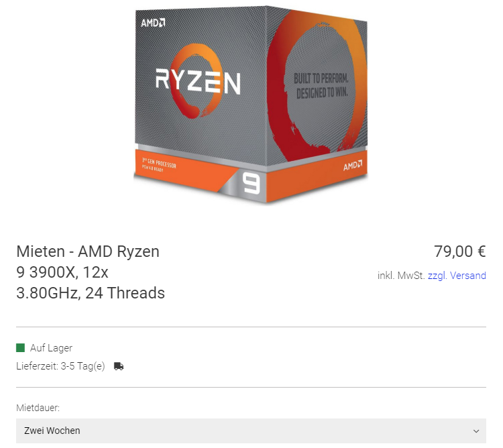The image size is (503, 448).
Task: Open the Mietdauer rental duration dropdown
Action: tap(251, 431)
